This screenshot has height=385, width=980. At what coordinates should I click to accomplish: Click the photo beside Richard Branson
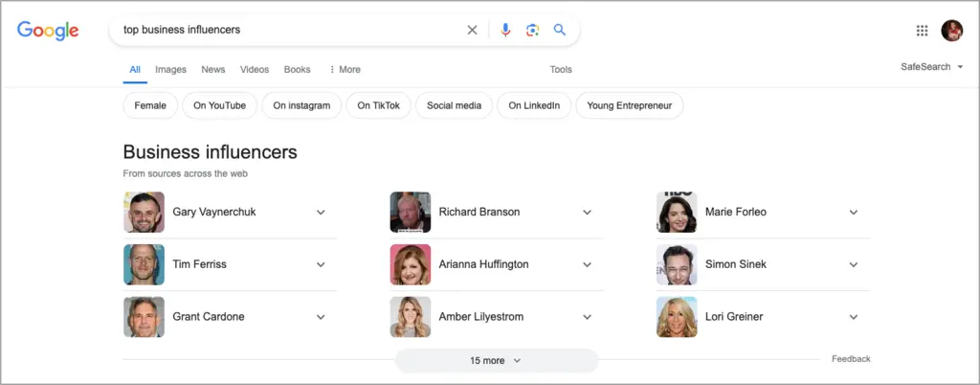click(x=410, y=213)
